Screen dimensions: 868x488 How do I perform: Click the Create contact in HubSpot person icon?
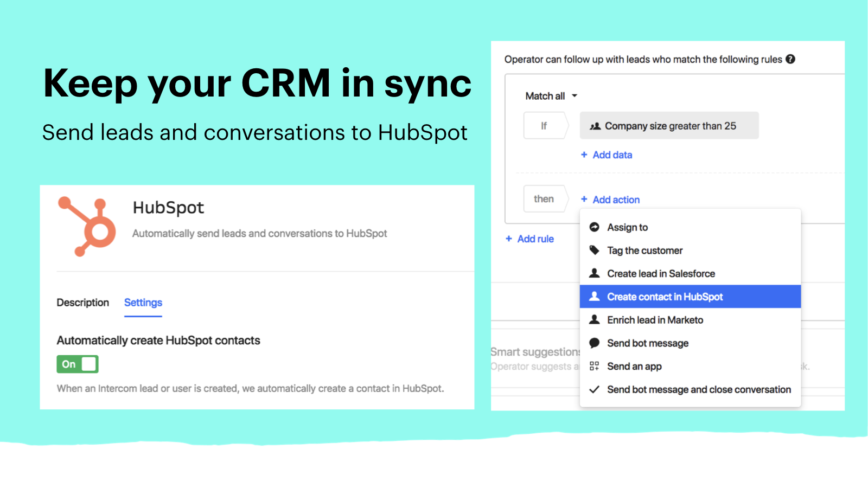pyautogui.click(x=595, y=297)
